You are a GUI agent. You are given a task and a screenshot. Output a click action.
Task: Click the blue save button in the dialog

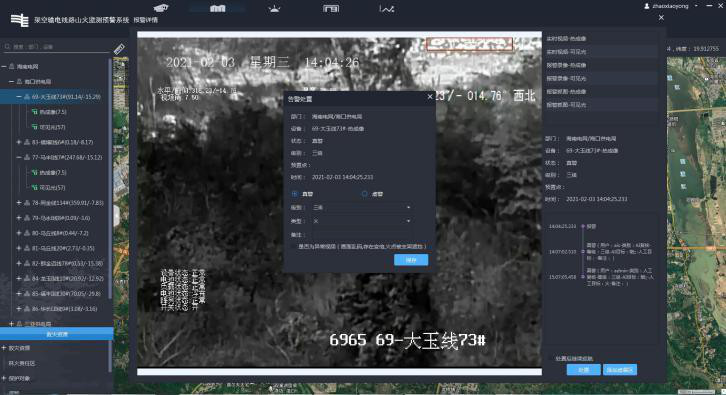coord(411,260)
